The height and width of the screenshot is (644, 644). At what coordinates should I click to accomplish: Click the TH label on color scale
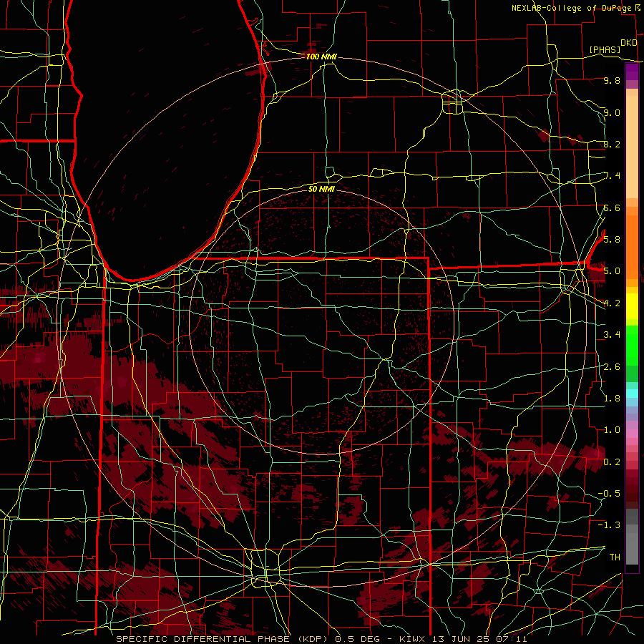tap(615, 557)
